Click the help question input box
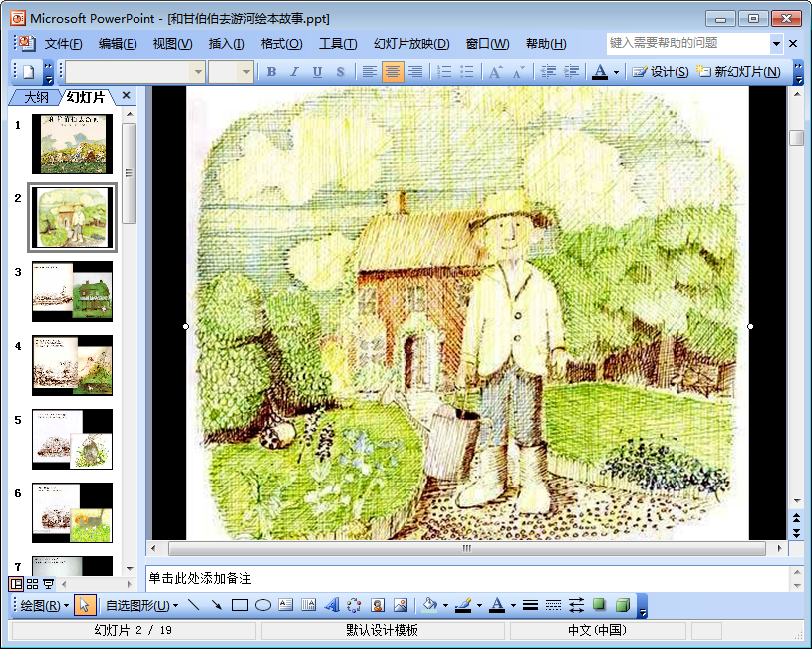The width and height of the screenshot is (812, 649). click(x=688, y=43)
